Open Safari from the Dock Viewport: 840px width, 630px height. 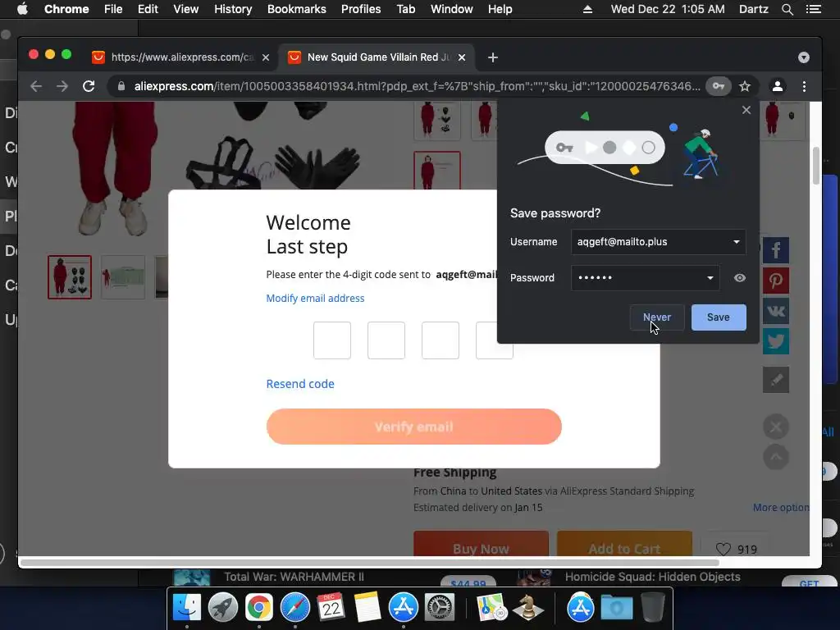pos(295,608)
